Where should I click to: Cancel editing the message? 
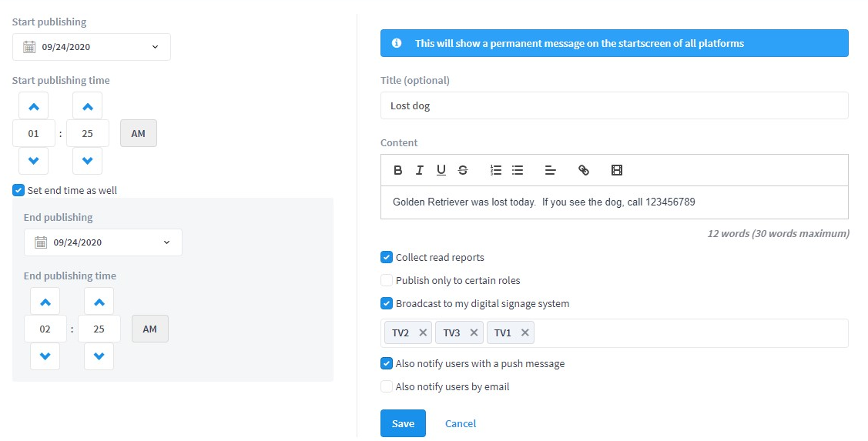pyautogui.click(x=461, y=424)
